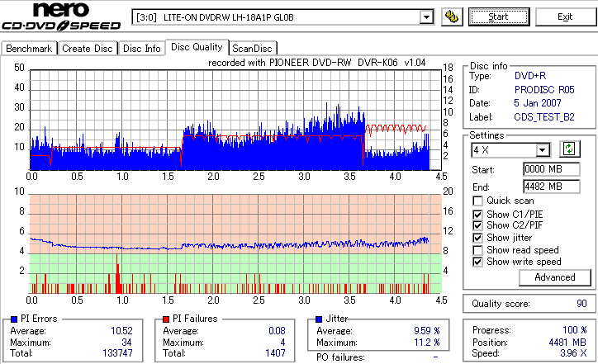The width and height of the screenshot is (598, 364).
Task: Switch to the ScanDisc tab
Action: tap(252, 49)
